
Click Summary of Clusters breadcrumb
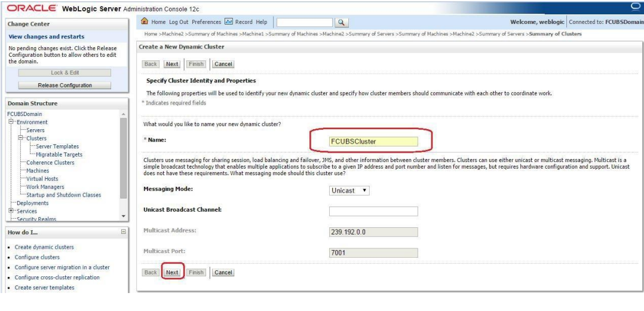(x=556, y=34)
